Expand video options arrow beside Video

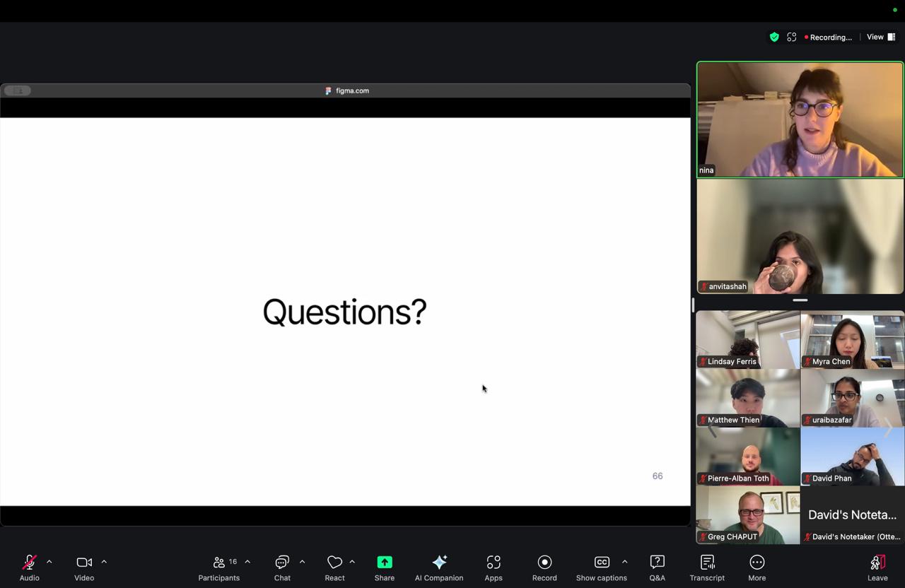(104, 562)
